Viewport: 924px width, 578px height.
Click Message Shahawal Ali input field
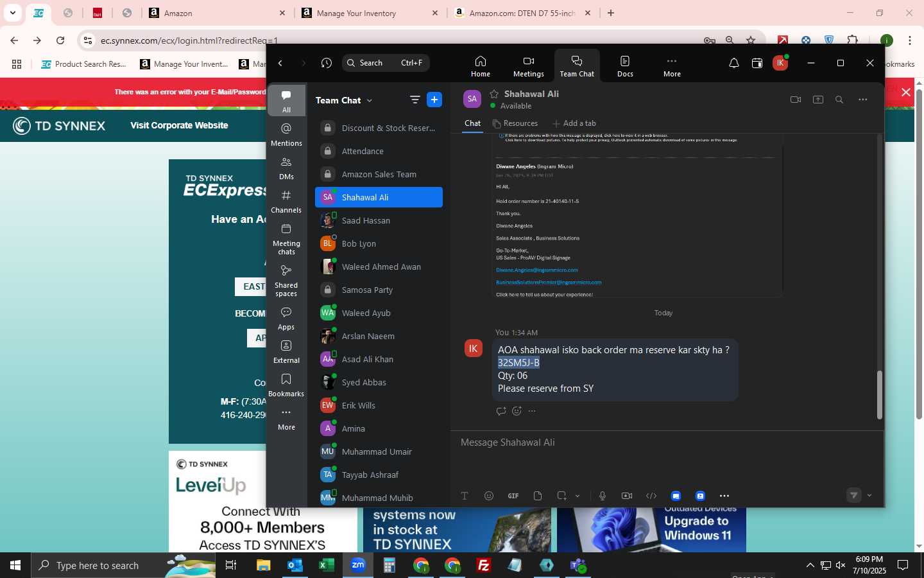point(666,442)
